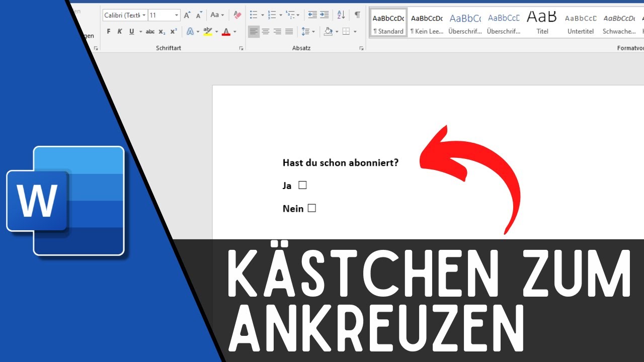Increase font size with larger A
The width and height of the screenshot is (644, 362).
[x=187, y=15]
